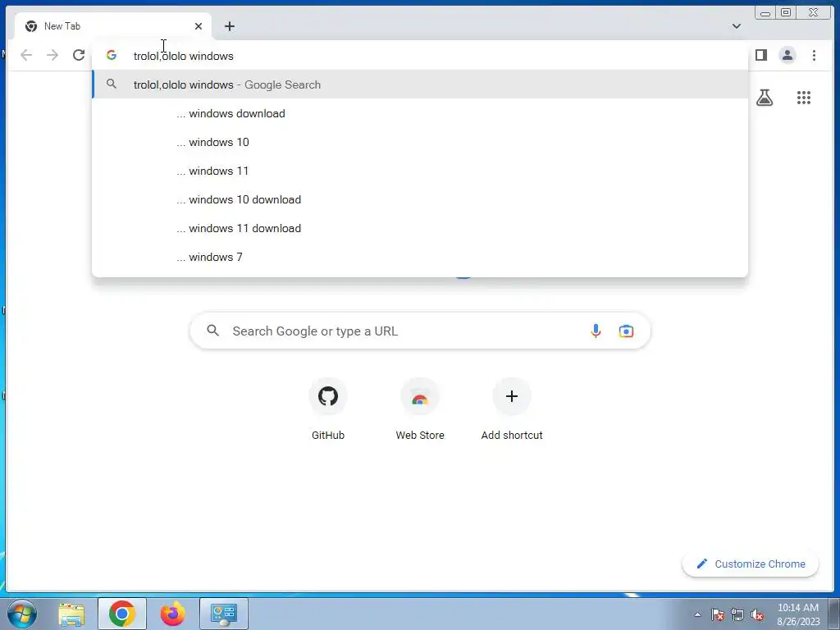Click the Add shortcut plus tile

(512, 409)
